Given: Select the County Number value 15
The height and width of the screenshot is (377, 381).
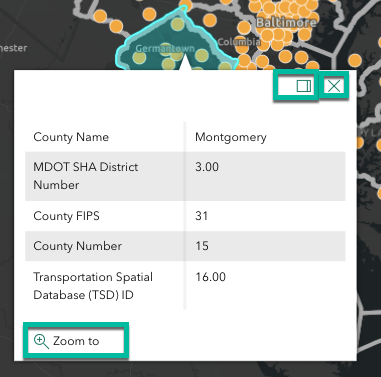Looking at the screenshot, I should (202, 246).
